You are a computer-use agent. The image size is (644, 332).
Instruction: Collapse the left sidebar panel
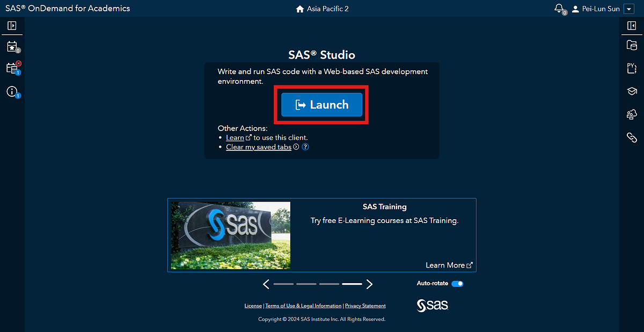12,25
